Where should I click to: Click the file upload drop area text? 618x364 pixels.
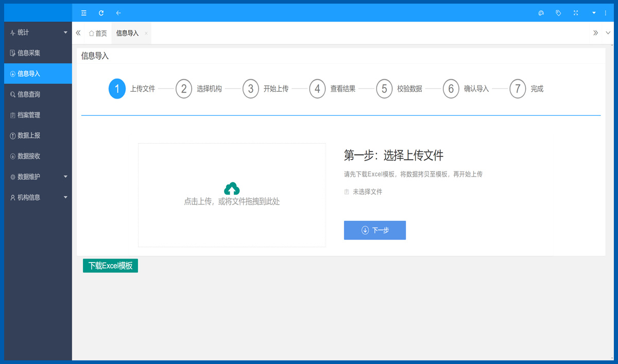click(232, 201)
